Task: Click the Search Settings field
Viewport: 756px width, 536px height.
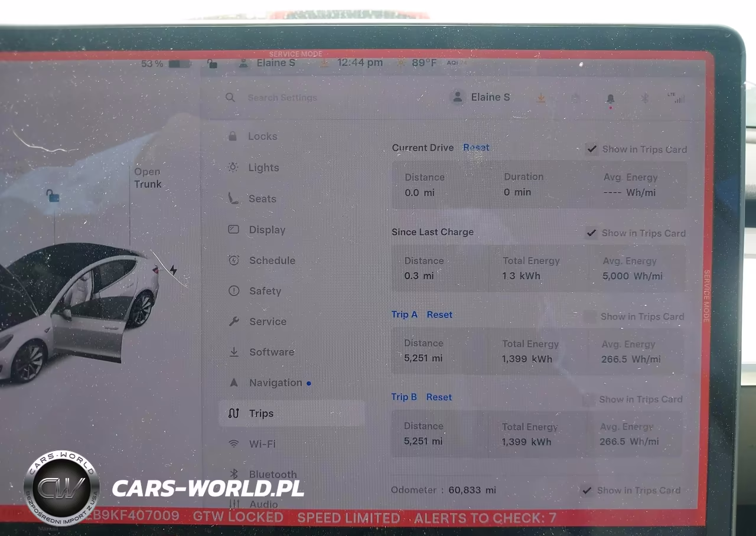Action: pos(282,98)
